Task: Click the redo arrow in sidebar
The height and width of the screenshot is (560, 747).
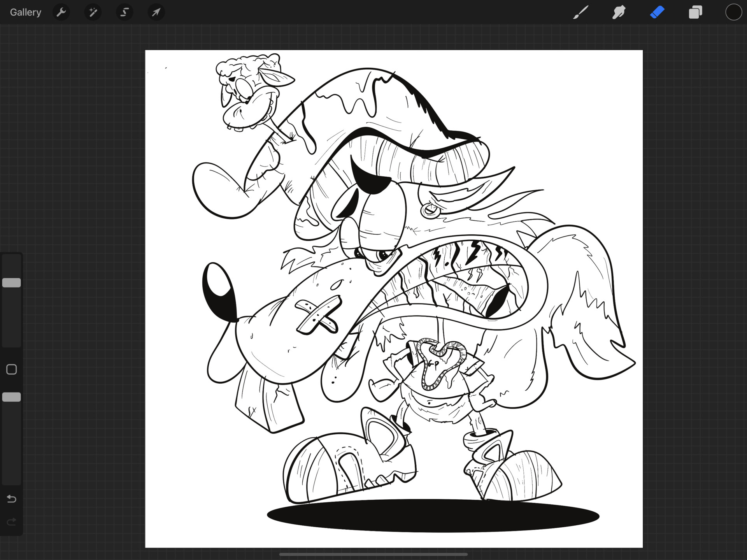Action: point(12,521)
